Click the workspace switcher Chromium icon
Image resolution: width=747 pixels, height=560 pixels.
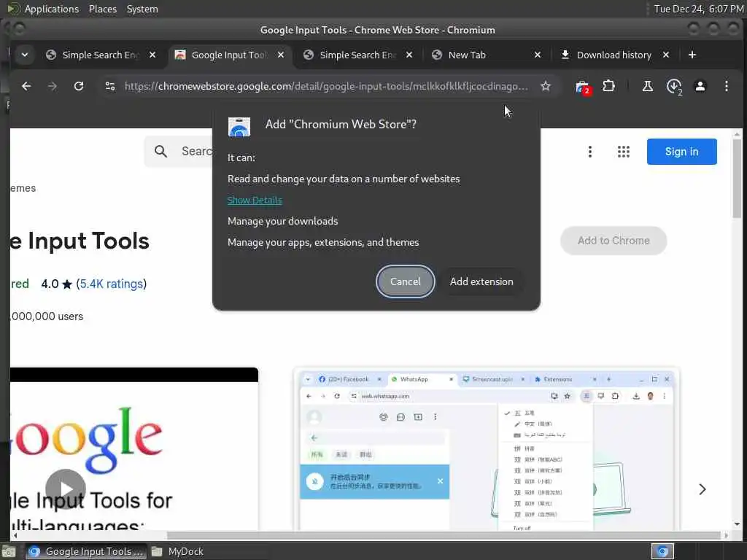click(x=662, y=551)
